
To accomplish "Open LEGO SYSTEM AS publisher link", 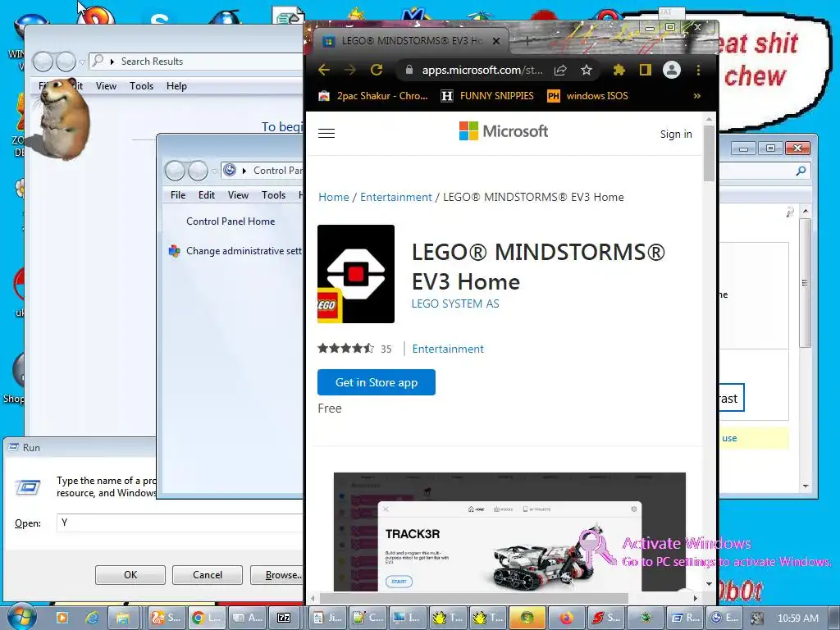I will 454,304.
